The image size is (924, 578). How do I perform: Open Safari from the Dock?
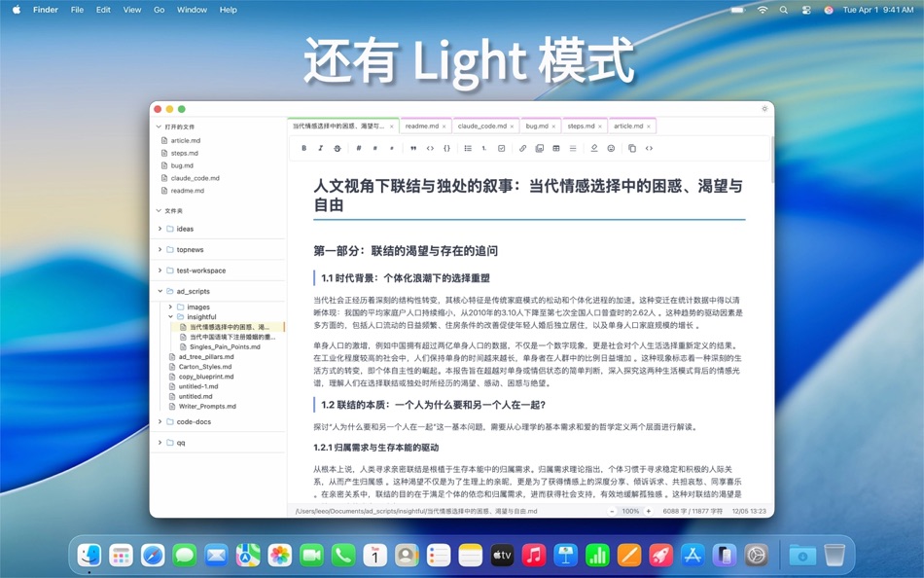point(153,555)
